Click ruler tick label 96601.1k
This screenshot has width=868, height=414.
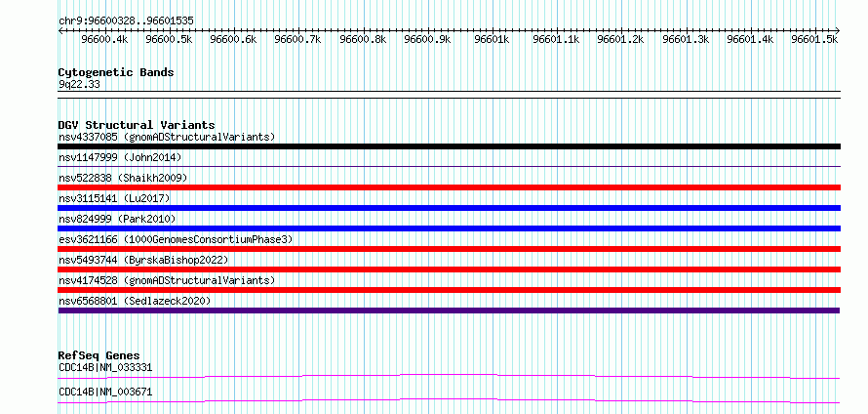pyautogui.click(x=556, y=39)
